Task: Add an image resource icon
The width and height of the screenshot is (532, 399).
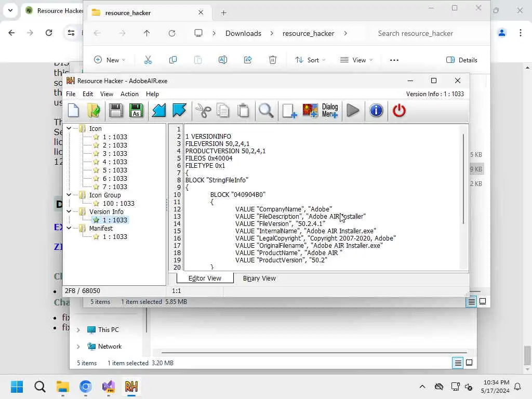Action: [310, 111]
